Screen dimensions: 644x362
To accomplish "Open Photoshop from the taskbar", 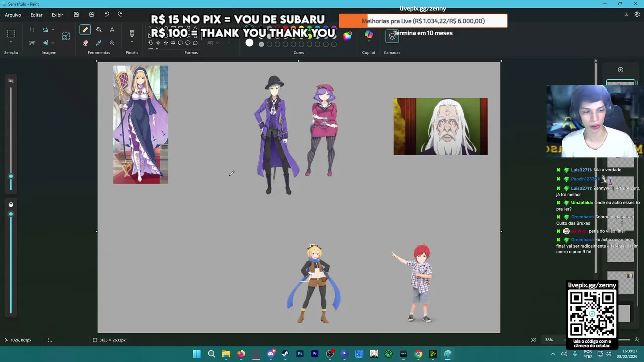I will [x=300, y=354].
